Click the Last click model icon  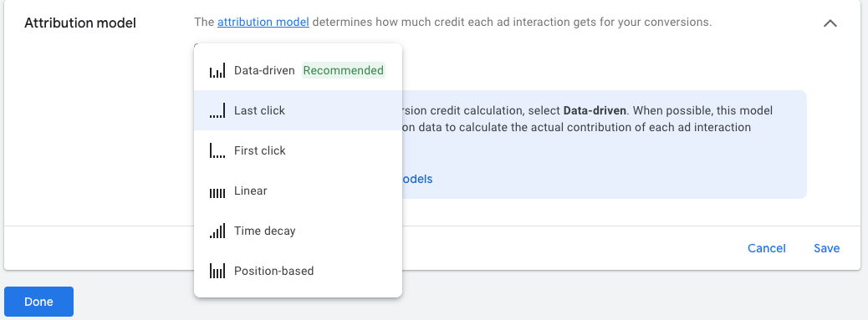click(x=217, y=110)
